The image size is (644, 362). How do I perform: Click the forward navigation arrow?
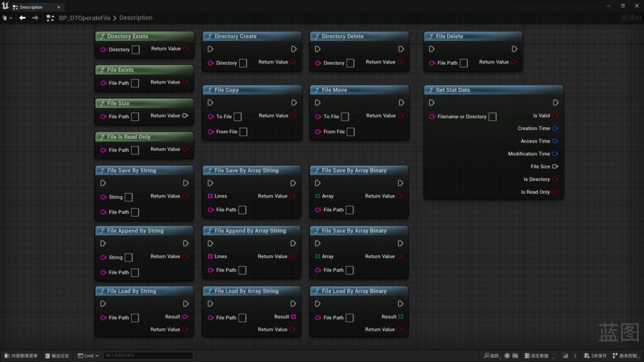[x=35, y=18]
